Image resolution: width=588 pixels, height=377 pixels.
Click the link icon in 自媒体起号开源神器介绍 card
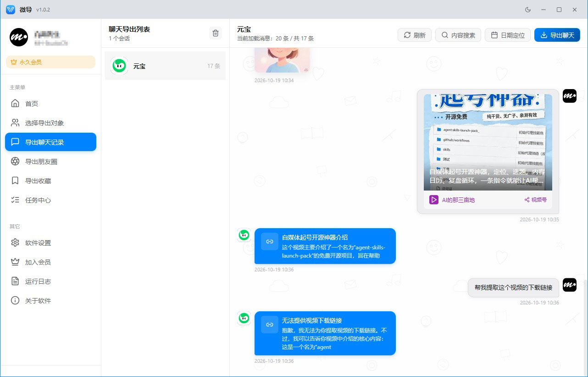(x=270, y=242)
